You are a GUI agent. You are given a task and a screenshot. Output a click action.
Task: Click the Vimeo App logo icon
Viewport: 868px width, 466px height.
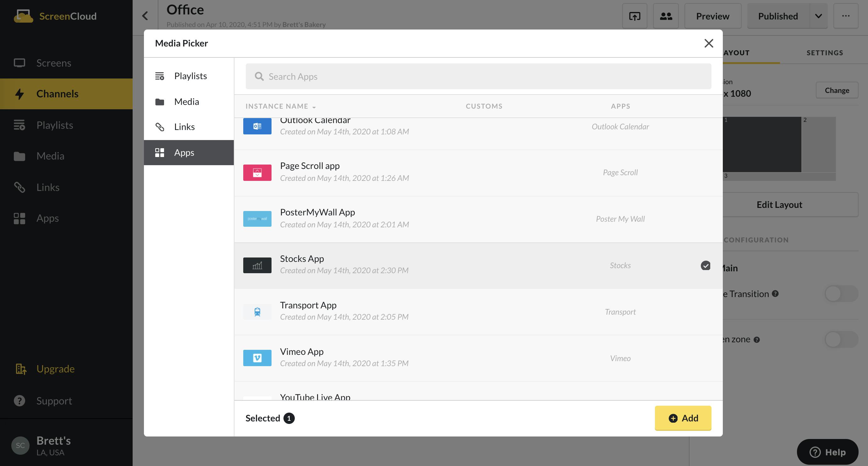pos(257,358)
